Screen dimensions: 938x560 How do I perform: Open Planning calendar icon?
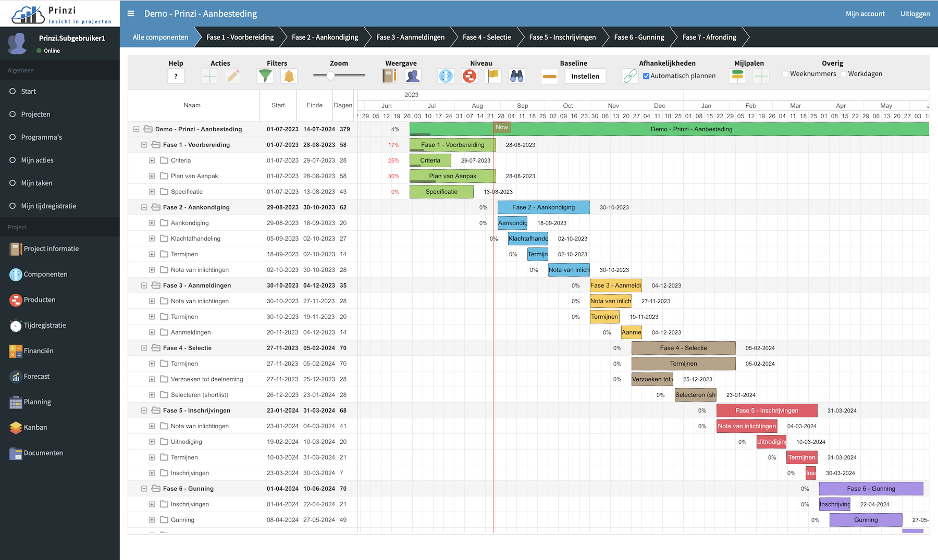point(16,402)
